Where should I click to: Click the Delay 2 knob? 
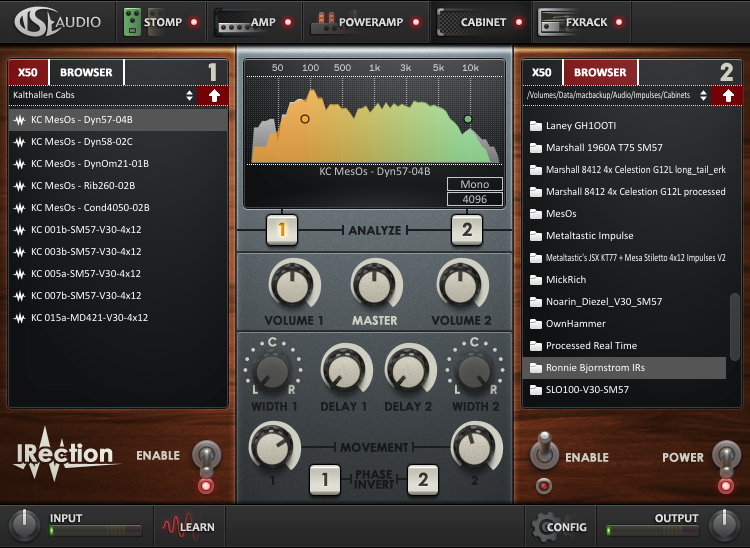coord(409,370)
